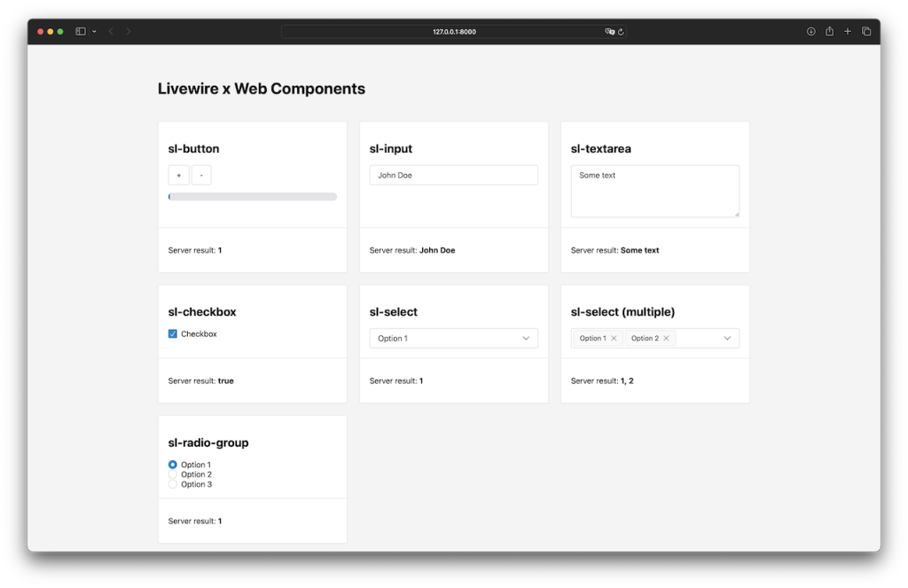
Task: Click the Livewire x Web Components heading
Action: click(262, 89)
